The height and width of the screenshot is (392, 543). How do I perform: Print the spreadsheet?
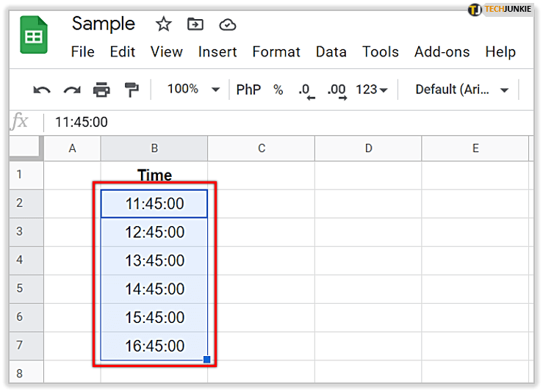tap(101, 90)
